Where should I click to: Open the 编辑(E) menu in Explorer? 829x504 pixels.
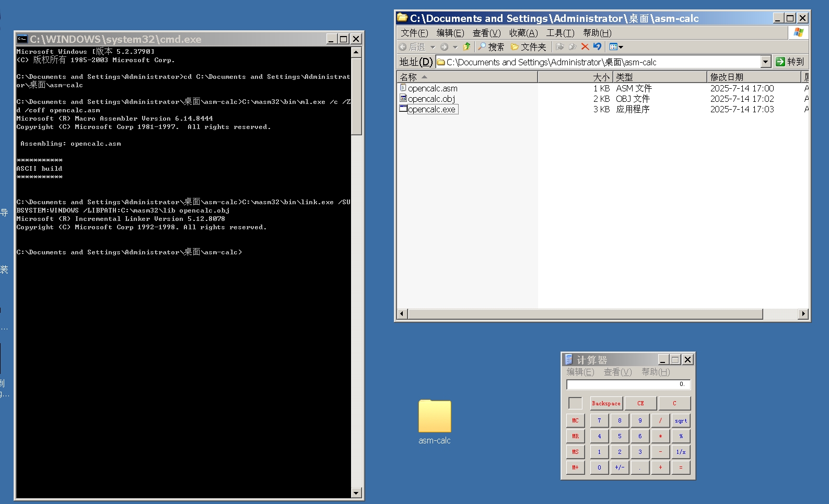click(450, 33)
